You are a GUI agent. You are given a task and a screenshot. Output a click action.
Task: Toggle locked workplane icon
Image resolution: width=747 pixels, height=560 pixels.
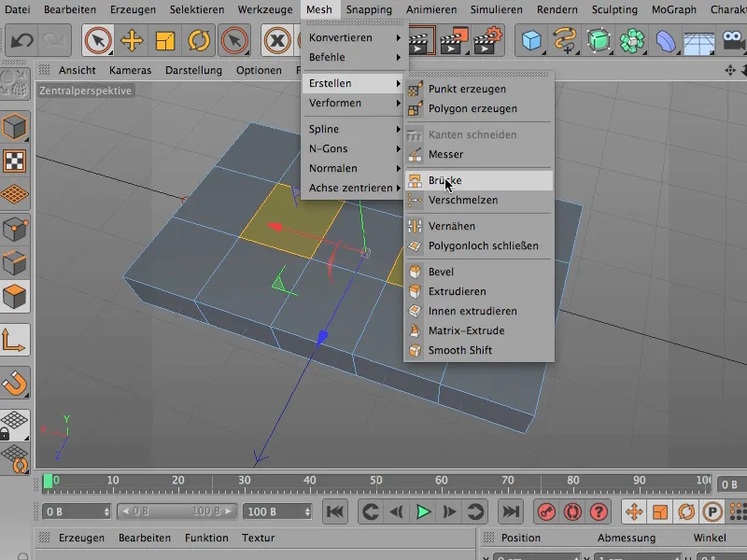15,425
